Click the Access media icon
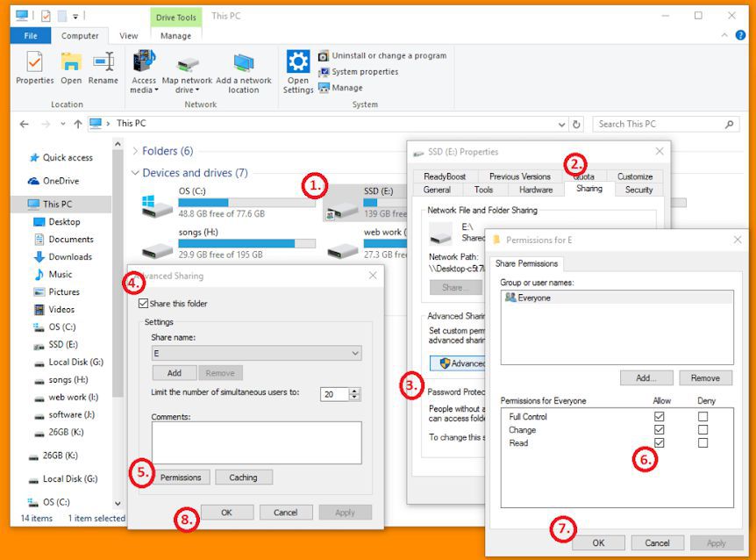Viewport: 756px width, 560px height. [143, 63]
